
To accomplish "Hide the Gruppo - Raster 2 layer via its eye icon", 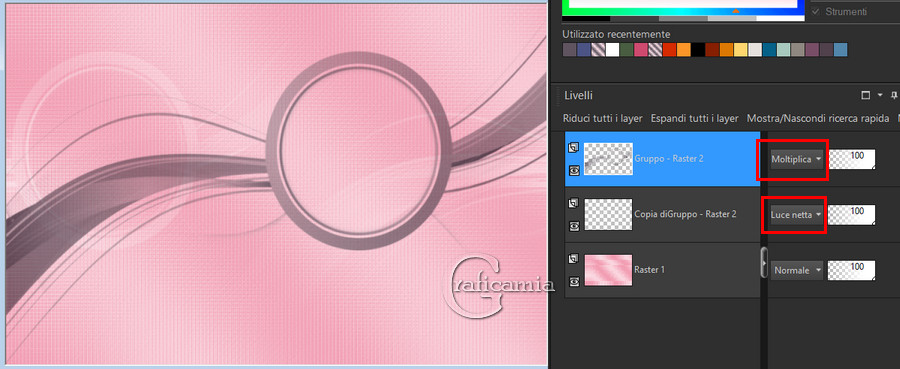I will click(574, 170).
